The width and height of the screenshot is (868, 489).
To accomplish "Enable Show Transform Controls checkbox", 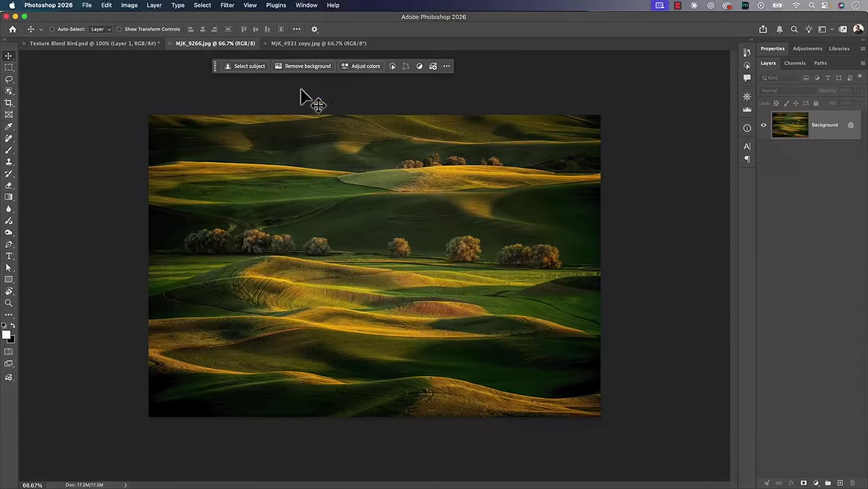I will (x=119, y=30).
